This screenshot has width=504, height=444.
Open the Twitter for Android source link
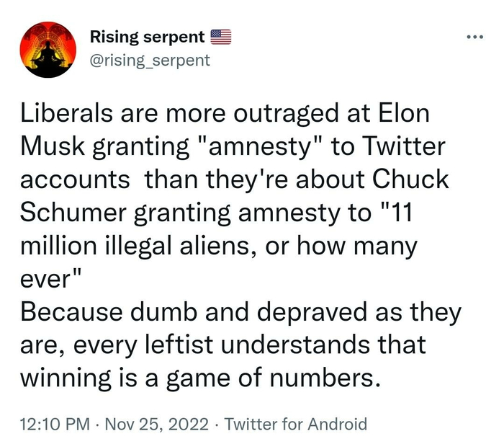(x=296, y=425)
